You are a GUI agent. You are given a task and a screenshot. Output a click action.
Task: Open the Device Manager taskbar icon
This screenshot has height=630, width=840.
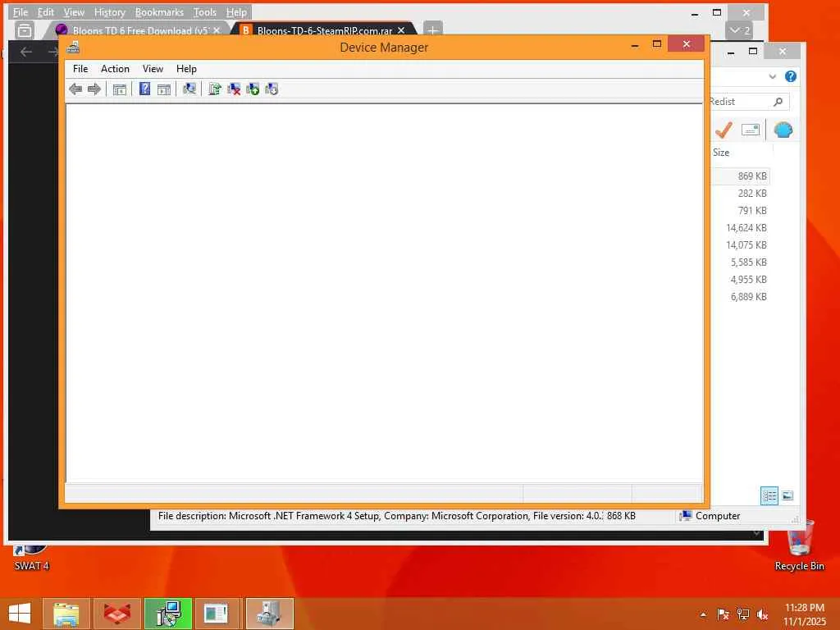click(x=270, y=614)
